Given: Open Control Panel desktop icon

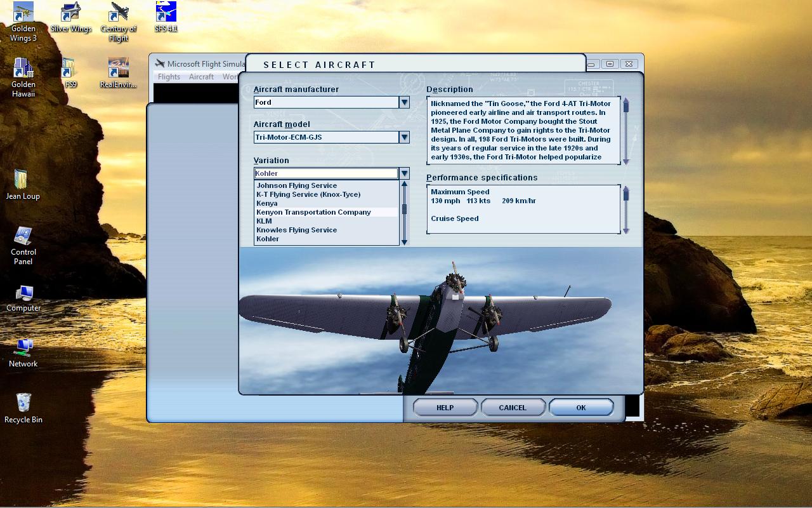Looking at the screenshot, I should pos(23,245).
